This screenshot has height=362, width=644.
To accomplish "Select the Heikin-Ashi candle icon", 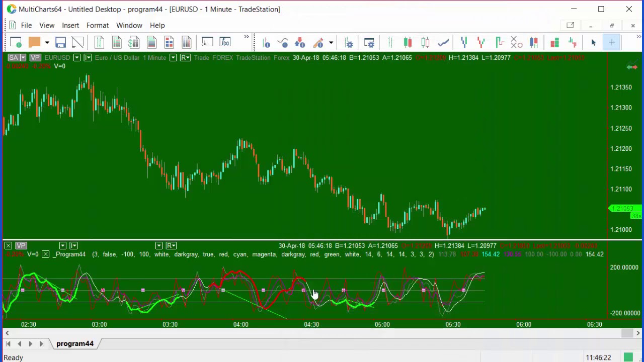I will [534, 43].
